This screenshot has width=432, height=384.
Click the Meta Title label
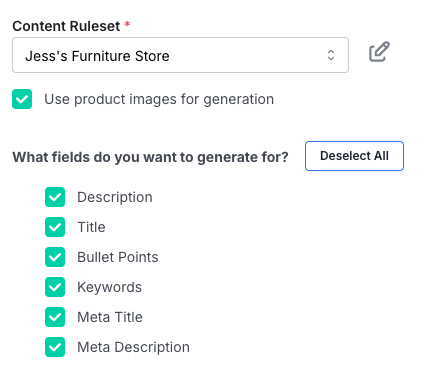click(110, 317)
